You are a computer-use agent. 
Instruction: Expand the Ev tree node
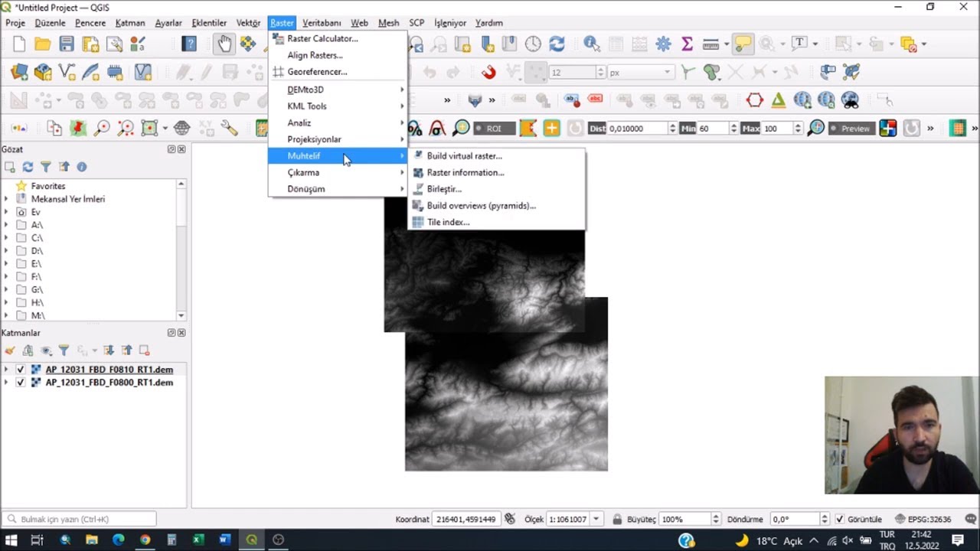coord(6,212)
